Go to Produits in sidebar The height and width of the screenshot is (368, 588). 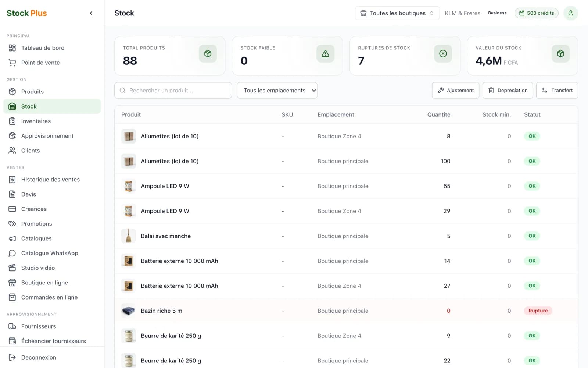[52, 92]
